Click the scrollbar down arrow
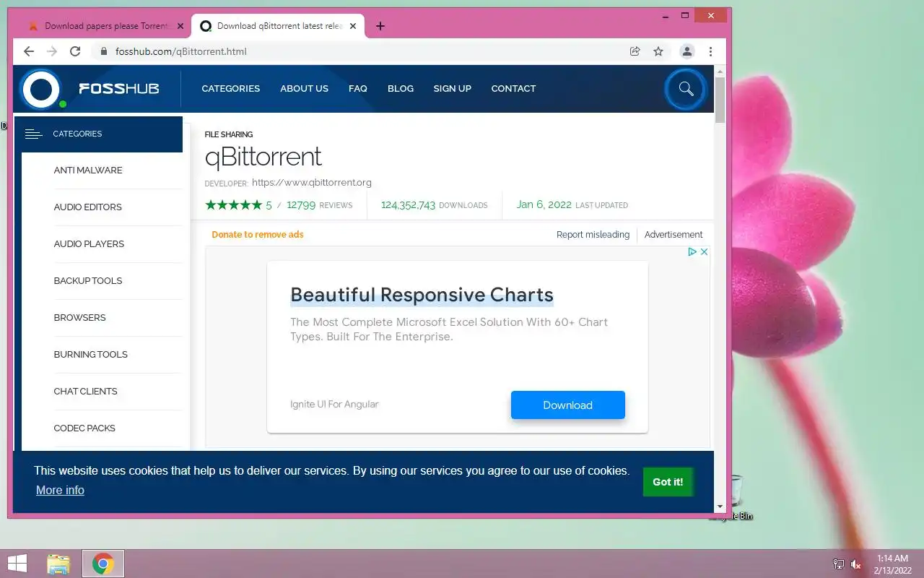 (x=720, y=506)
